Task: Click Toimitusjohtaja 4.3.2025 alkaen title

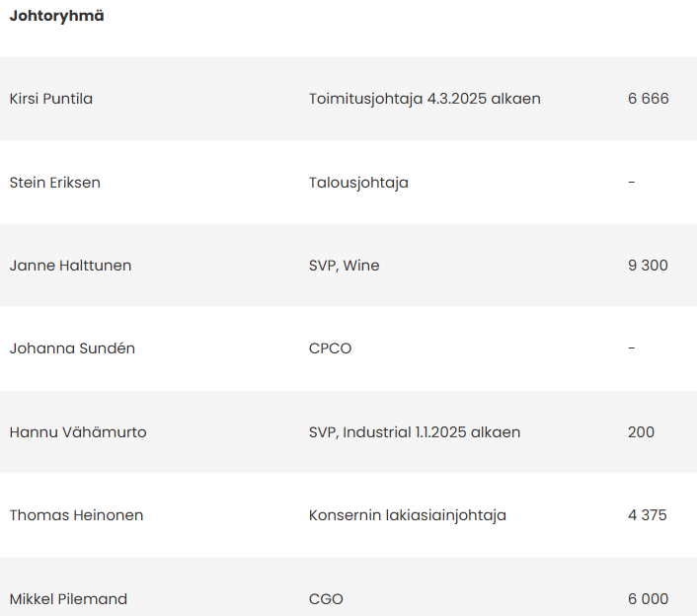Action: coord(425,99)
